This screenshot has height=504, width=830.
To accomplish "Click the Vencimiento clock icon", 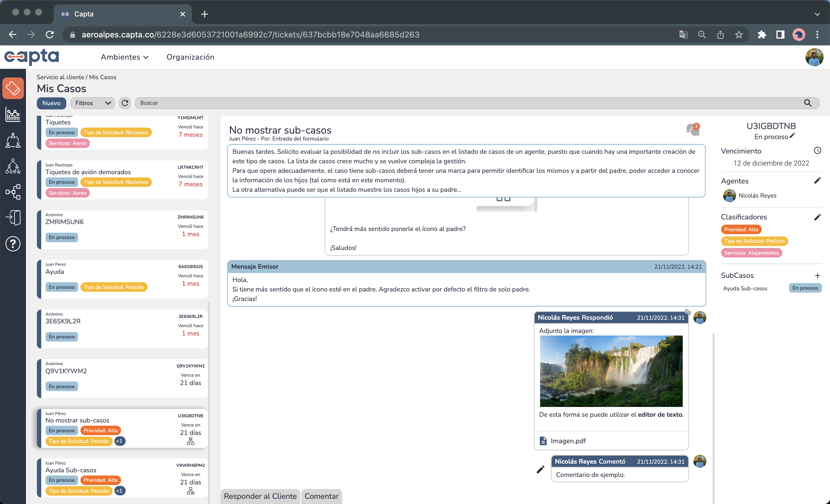I will [x=818, y=151].
